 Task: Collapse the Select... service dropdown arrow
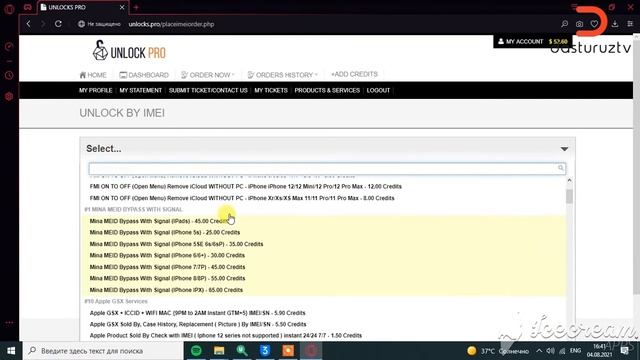click(x=564, y=149)
